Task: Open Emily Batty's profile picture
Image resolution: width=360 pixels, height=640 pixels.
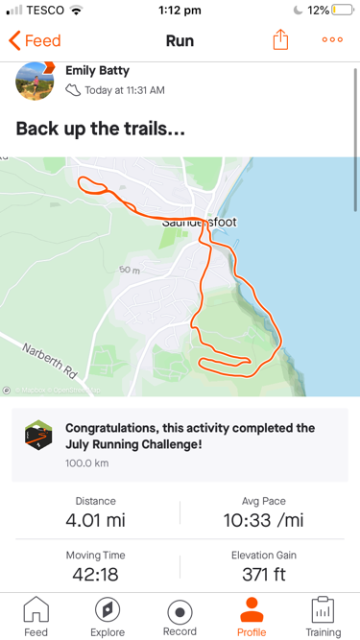Action: 35,81
